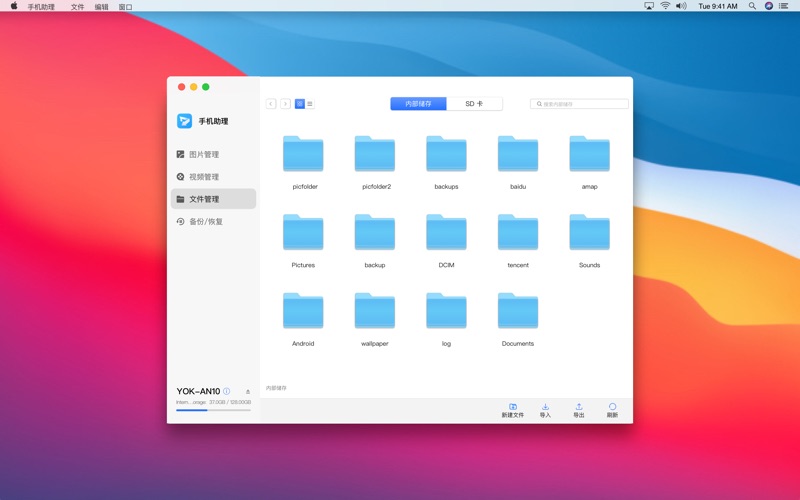Select the SD 卡 tab
This screenshot has width=800, height=500.
(x=474, y=104)
